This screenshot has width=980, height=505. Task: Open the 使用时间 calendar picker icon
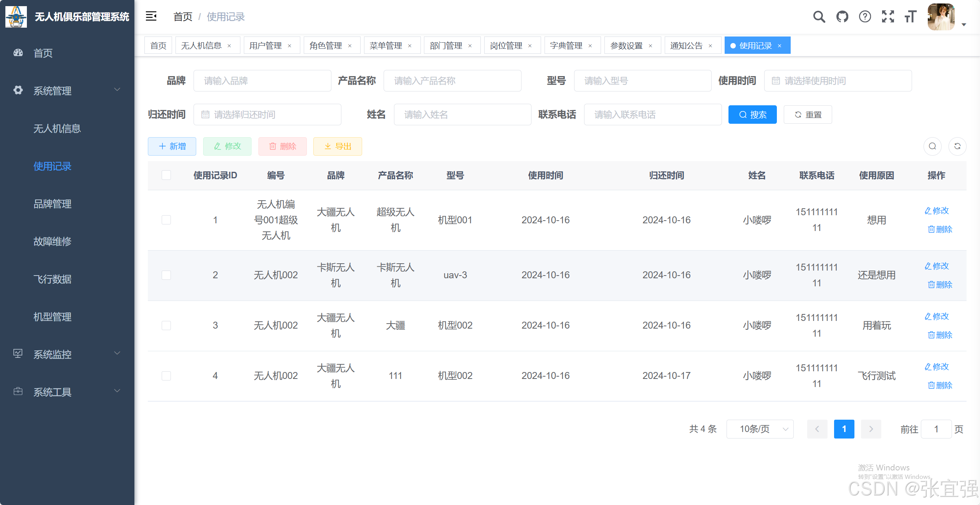click(x=776, y=80)
